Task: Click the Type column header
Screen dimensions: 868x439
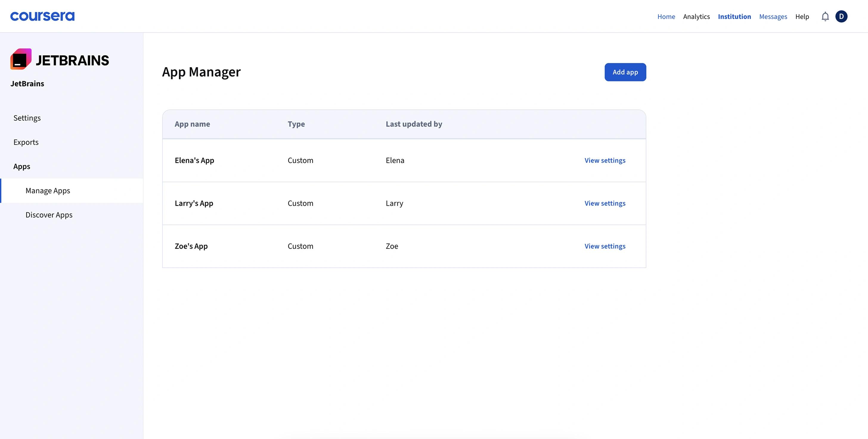Action: click(296, 124)
